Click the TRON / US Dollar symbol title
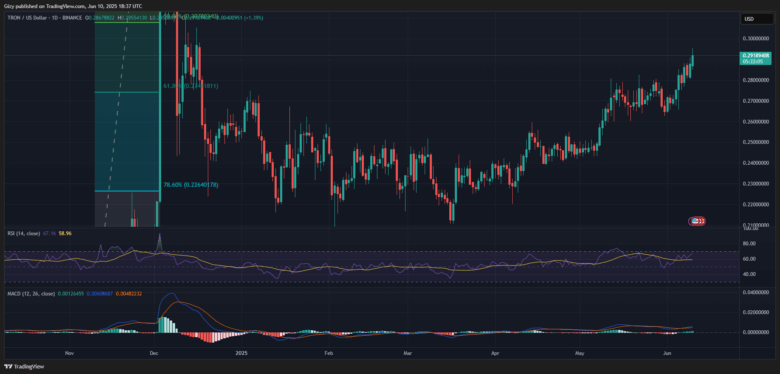 [x=28, y=17]
